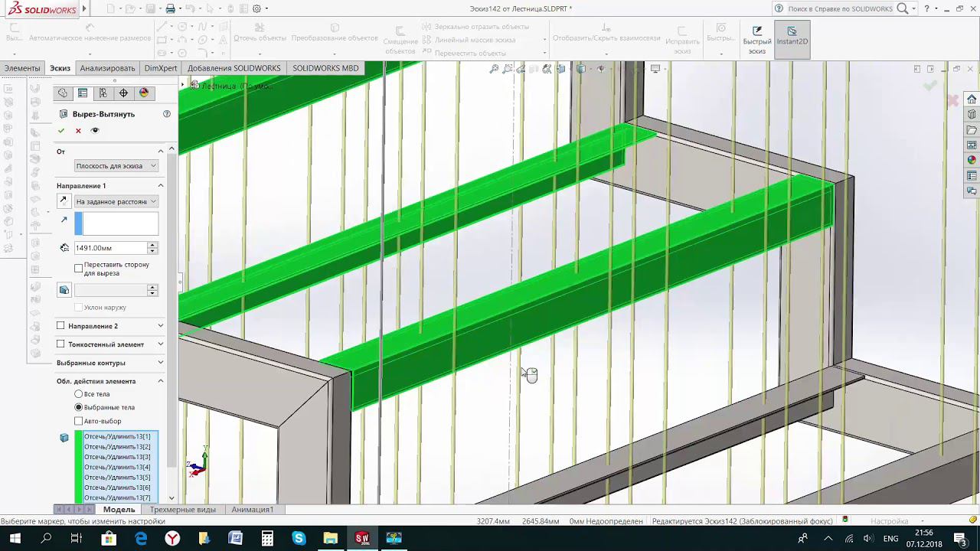The width and height of the screenshot is (980, 551).
Task: Click the zoom to area icon
Action: 508,69
